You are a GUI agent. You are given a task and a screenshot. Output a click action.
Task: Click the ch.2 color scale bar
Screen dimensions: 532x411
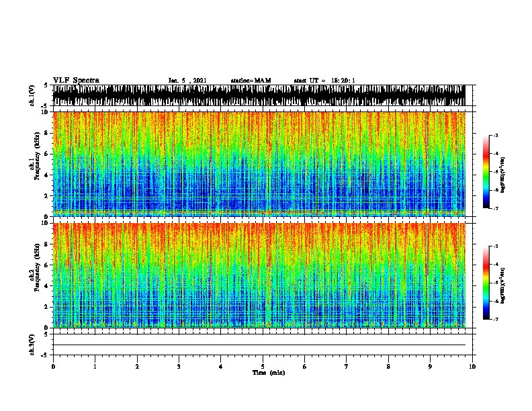coord(486,283)
